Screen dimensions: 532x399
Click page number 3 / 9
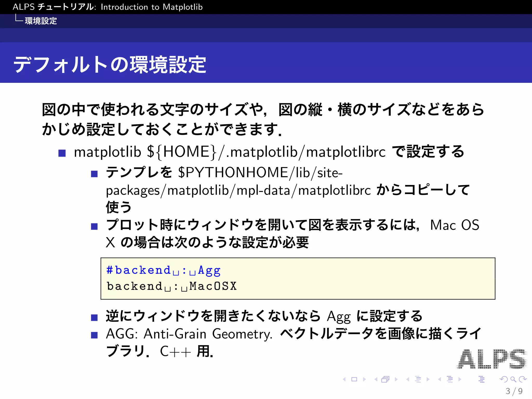(x=514, y=391)
